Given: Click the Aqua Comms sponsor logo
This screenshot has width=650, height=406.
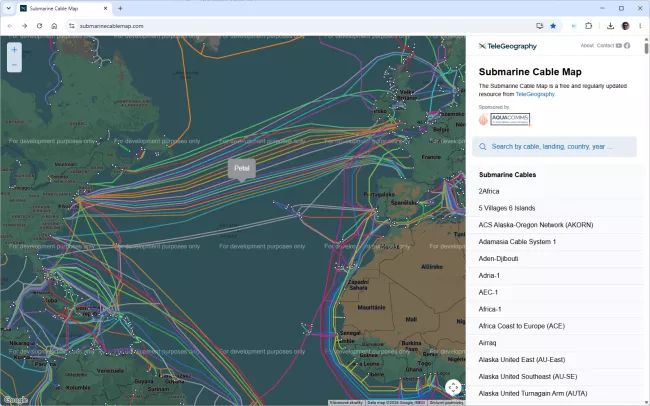Looking at the screenshot, I should point(505,119).
